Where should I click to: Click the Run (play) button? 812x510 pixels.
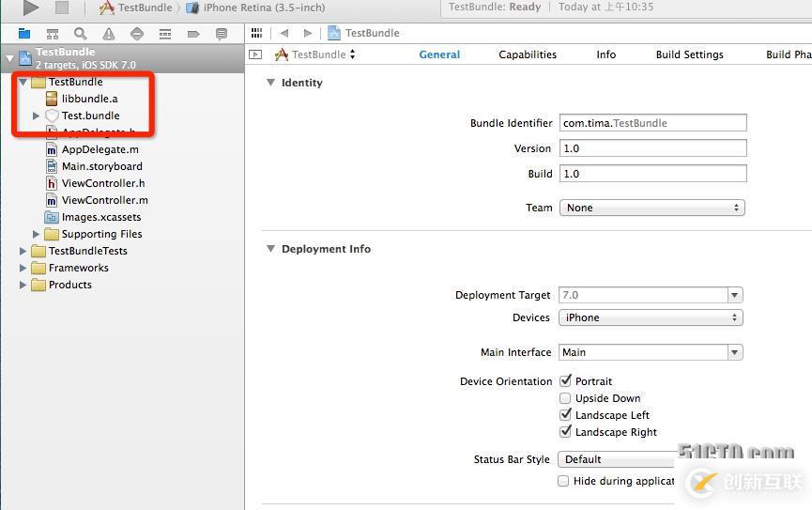[31, 8]
